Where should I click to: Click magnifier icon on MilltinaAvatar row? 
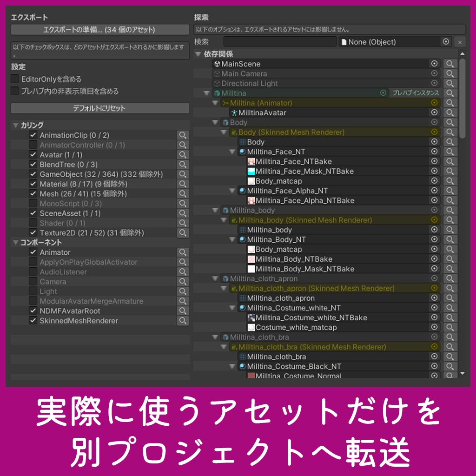pos(450,112)
